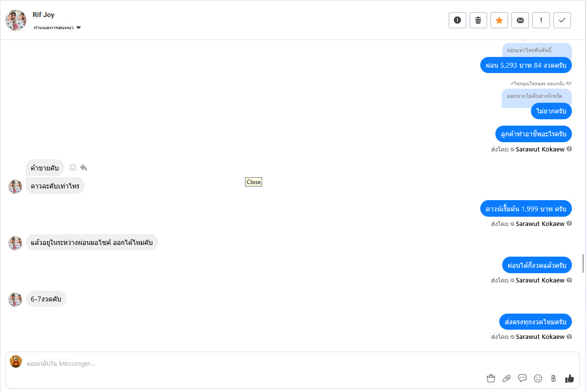
Task: Delete conversation using trash can icon
Action: tap(478, 20)
